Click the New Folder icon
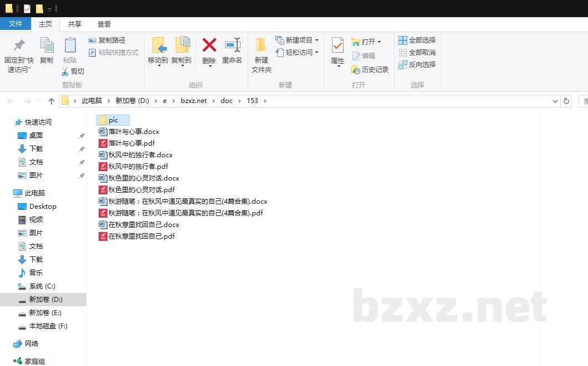This screenshot has width=588, height=366. (x=261, y=46)
